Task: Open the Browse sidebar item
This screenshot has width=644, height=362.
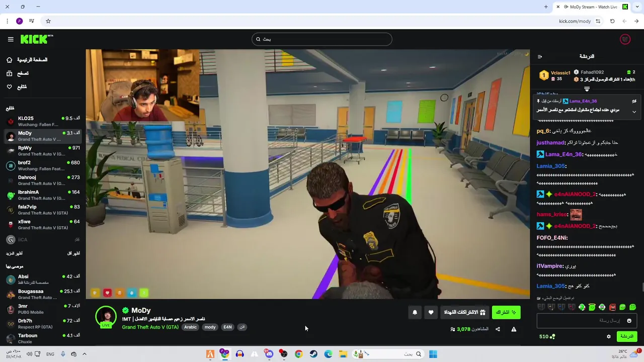Action: [x=18, y=73]
